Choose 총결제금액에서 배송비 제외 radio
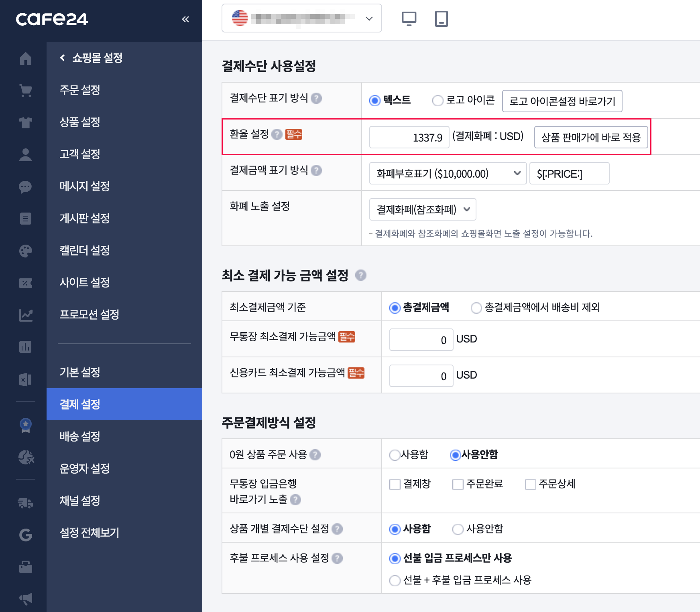The height and width of the screenshot is (612, 700). point(476,308)
